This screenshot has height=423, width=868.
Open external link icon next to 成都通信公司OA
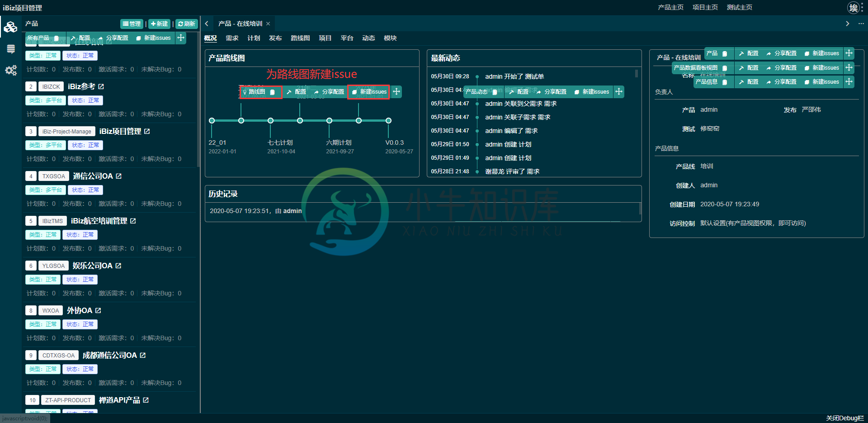click(x=142, y=355)
